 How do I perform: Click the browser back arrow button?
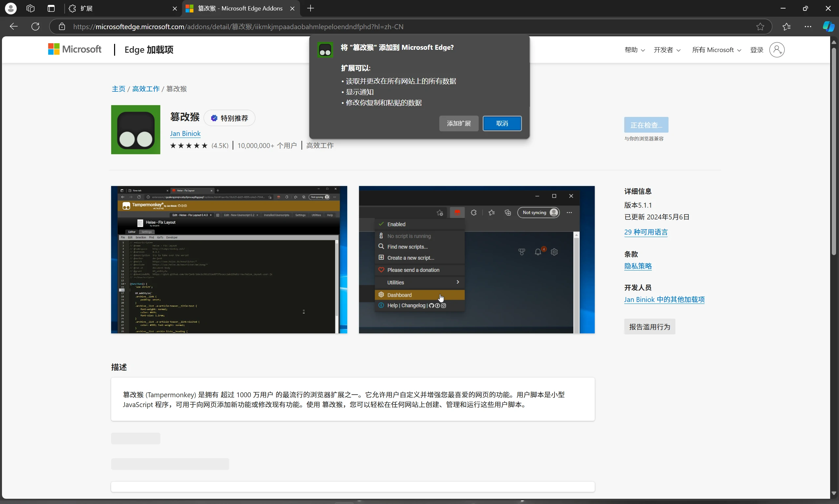coord(13,27)
